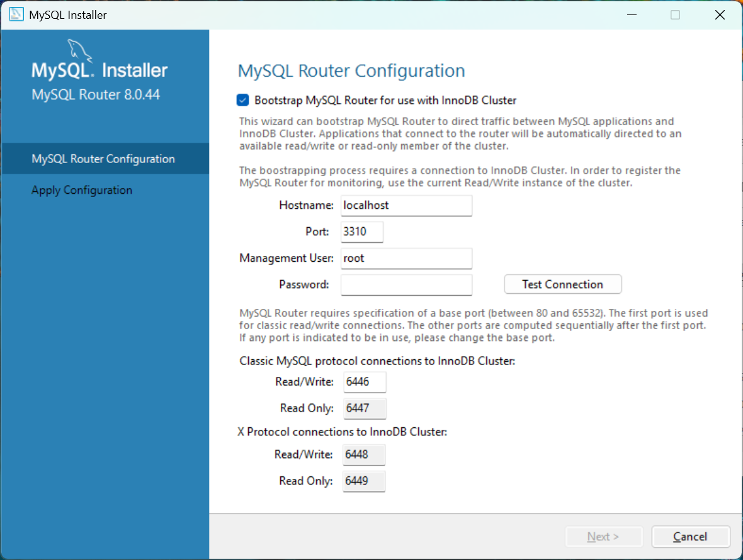Click Classic Read Only port field 6447

coord(365,408)
